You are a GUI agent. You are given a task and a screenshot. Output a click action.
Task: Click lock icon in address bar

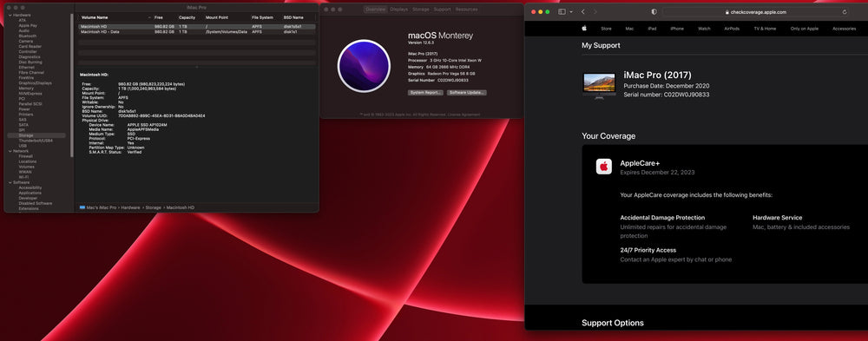727,12
